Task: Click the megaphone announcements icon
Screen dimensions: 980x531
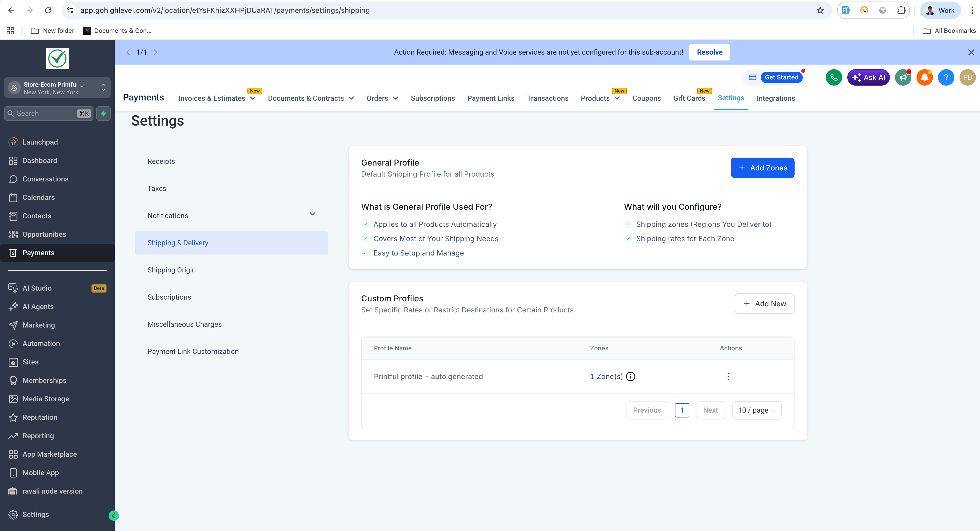Action: (x=903, y=78)
